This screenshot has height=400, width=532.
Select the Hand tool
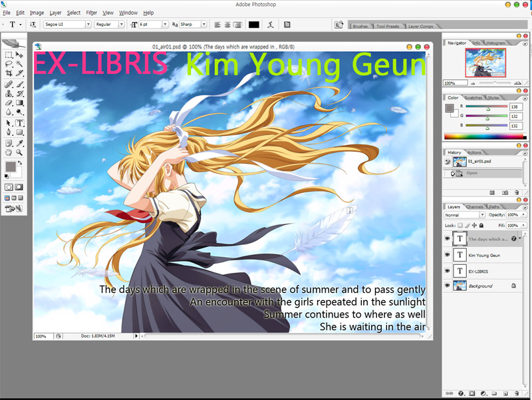point(9,152)
